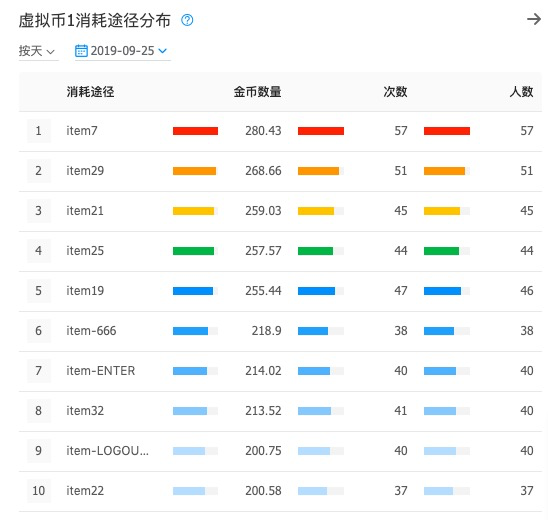Sort by 消耗途径 column header
Viewport: 548px width, 520px height.
[90, 92]
